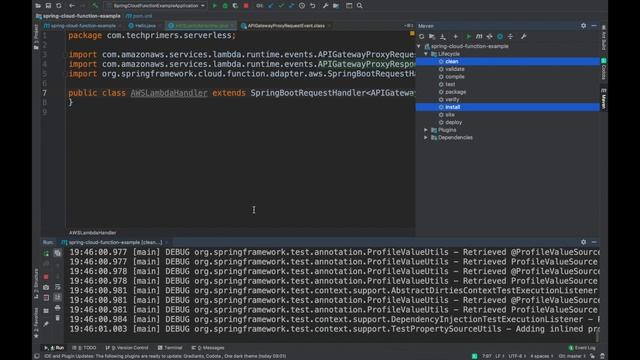The image size is (640, 360).
Task: Click print icon in Run panel
Action: 58,307
